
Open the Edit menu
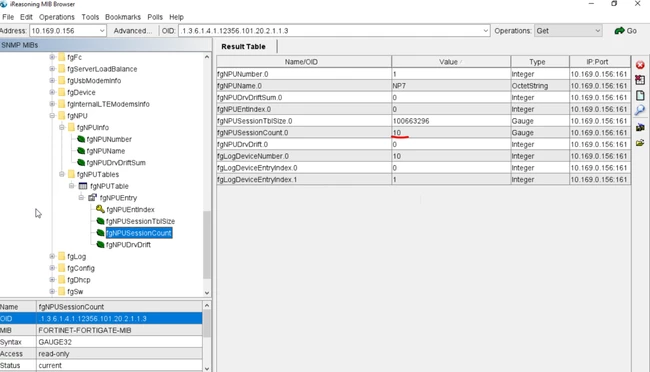coord(26,17)
